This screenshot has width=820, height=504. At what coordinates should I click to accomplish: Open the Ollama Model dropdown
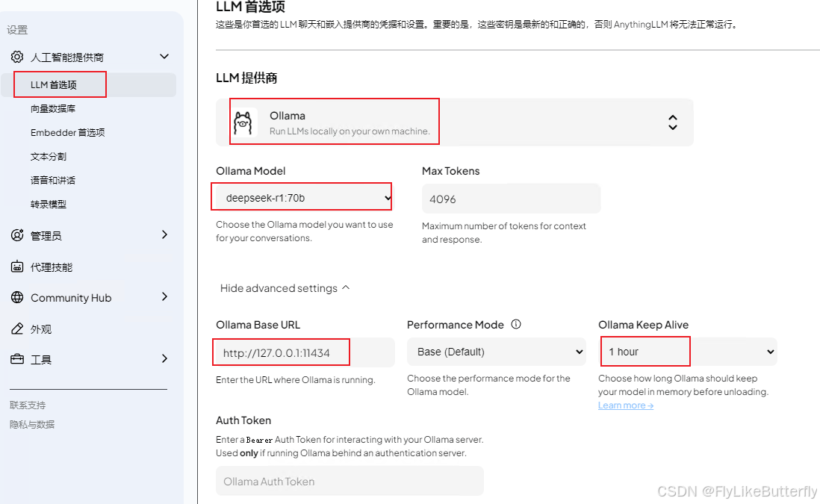pos(304,198)
